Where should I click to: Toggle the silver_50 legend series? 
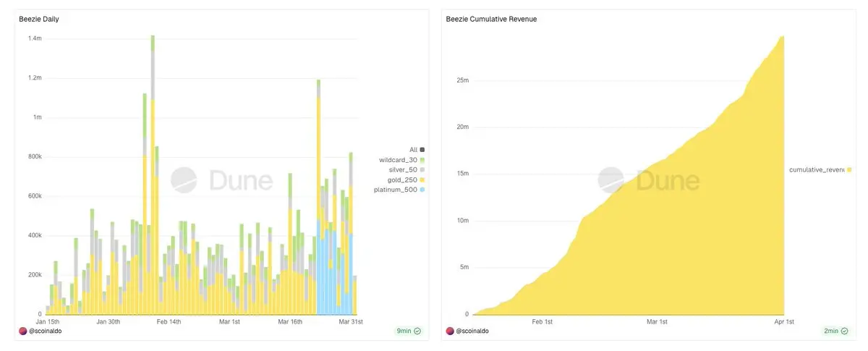pos(405,169)
